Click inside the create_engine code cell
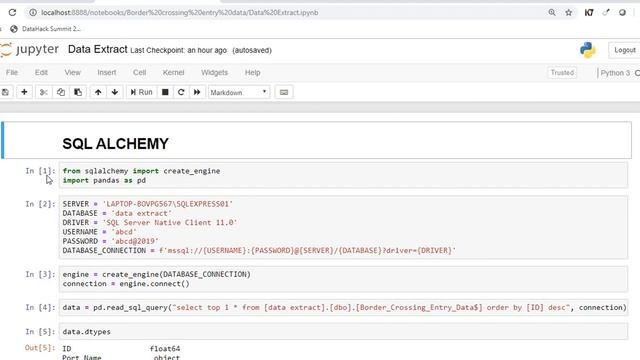Viewport: 640px width, 360px height. coord(343,279)
